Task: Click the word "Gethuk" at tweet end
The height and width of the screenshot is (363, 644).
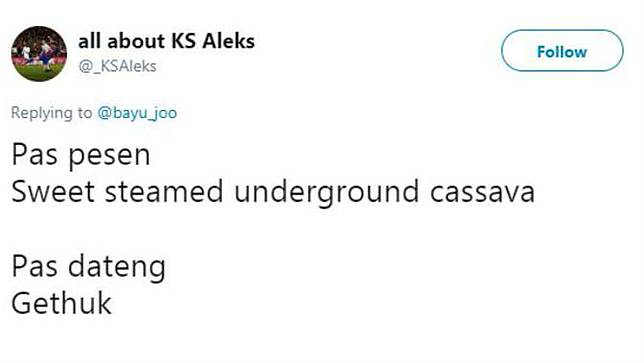Action: point(61,303)
